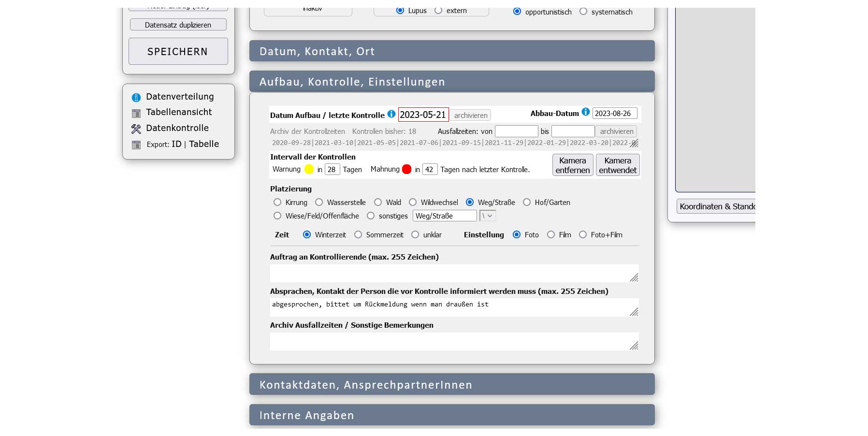Expand the Datum, Kontakt, Ort section
Image resolution: width=868 pixels, height=436 pixels.
pos(451,51)
